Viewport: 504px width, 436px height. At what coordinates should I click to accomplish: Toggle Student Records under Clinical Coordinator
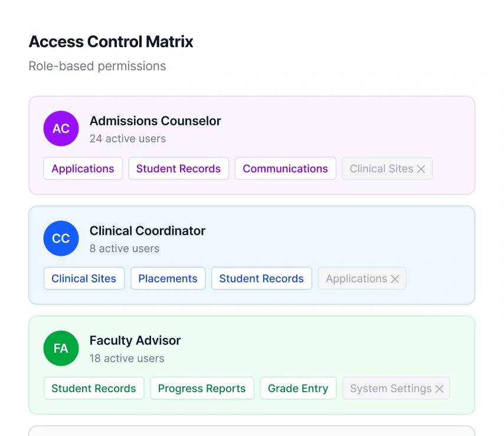261,278
